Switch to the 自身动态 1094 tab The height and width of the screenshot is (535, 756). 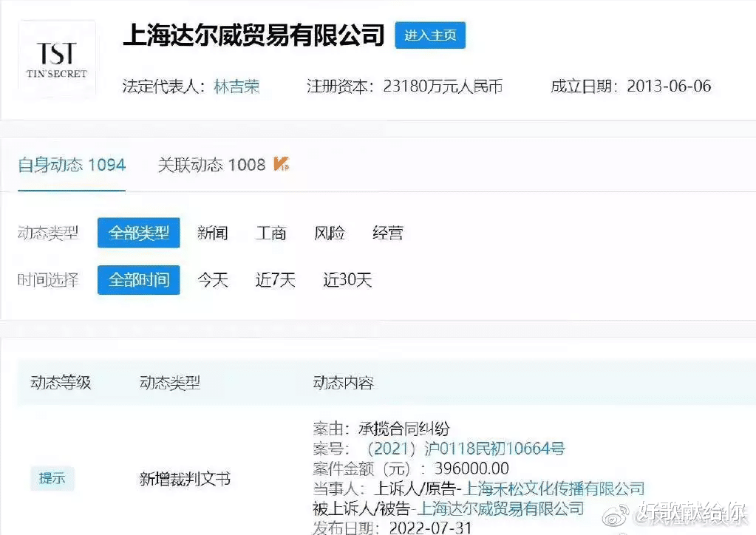click(x=71, y=166)
